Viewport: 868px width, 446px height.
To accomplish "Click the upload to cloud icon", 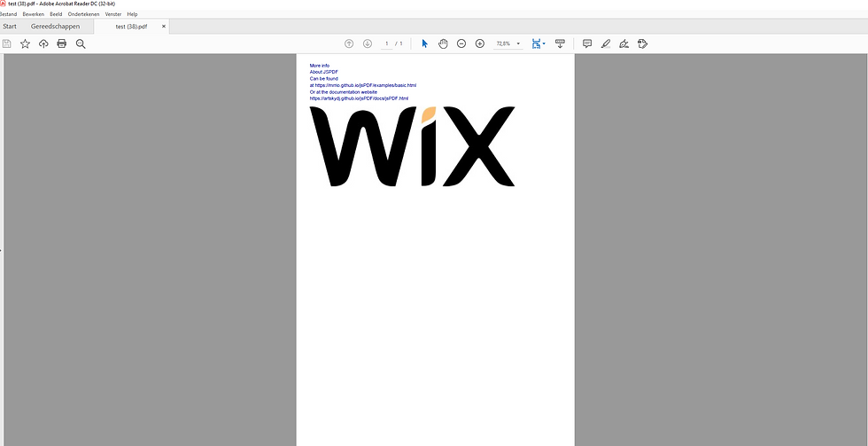I will [x=43, y=43].
